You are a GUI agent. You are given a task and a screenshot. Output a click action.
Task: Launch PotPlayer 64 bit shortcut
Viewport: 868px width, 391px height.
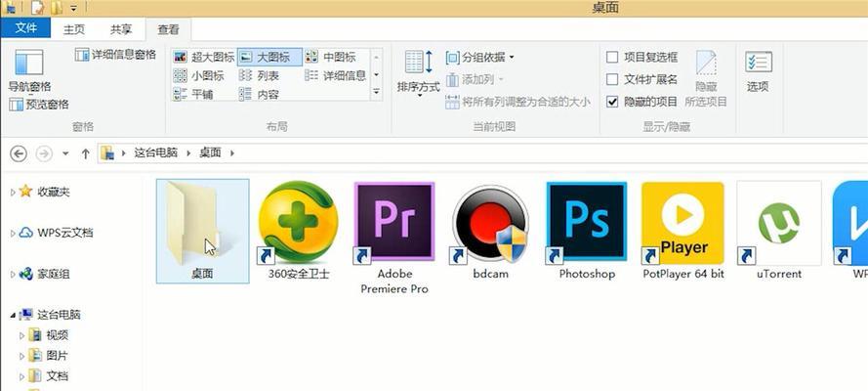683,230
